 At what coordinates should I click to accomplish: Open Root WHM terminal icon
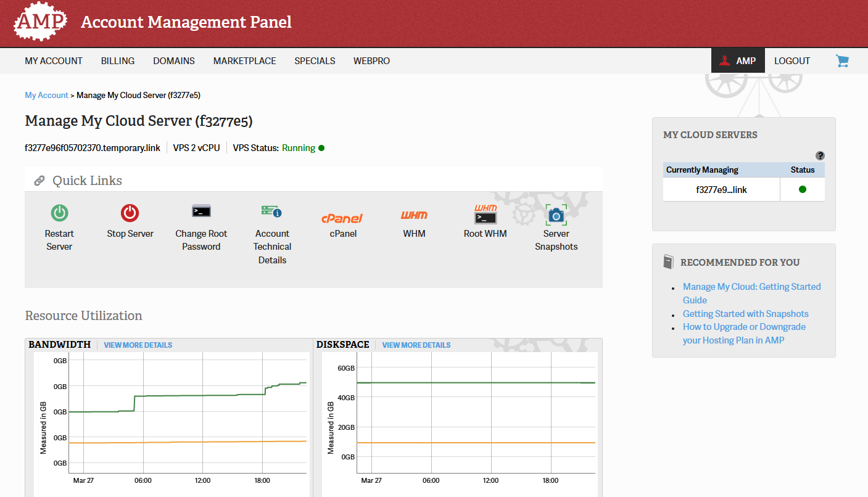[485, 214]
